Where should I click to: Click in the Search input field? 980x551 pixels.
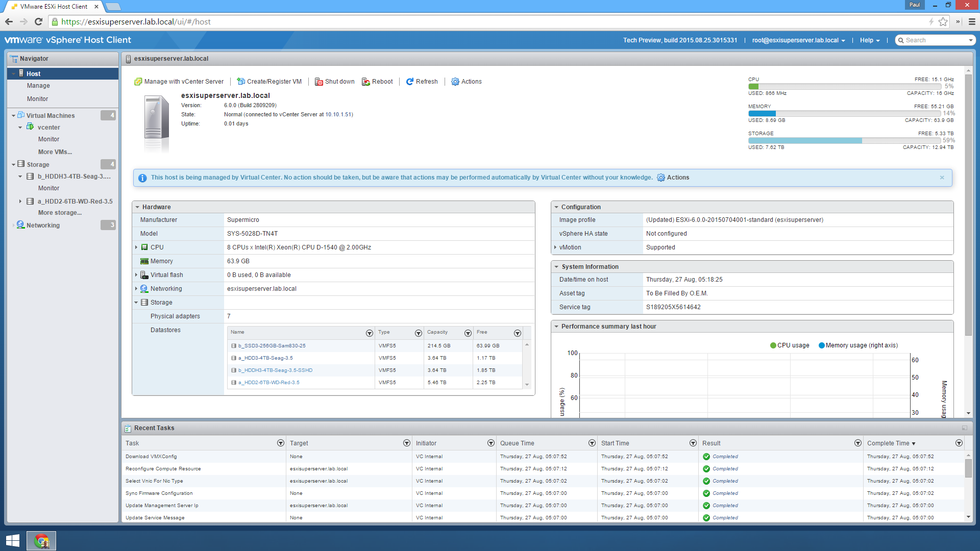pos(935,40)
